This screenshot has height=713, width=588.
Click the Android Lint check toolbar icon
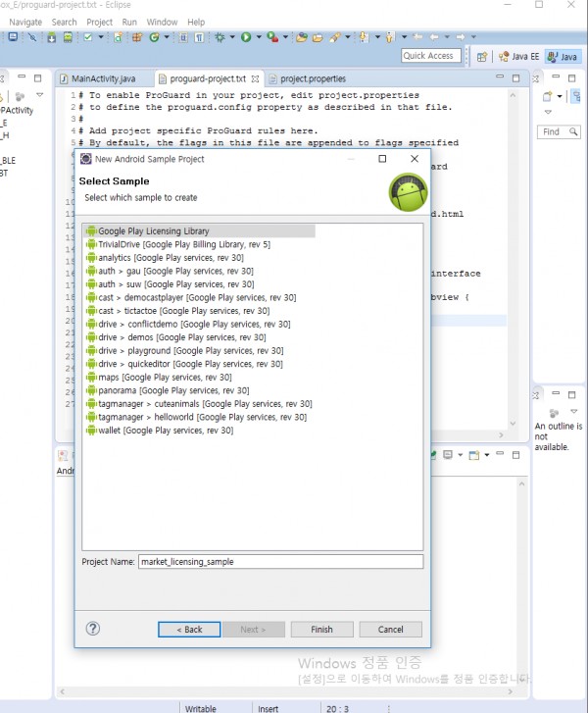click(88, 37)
